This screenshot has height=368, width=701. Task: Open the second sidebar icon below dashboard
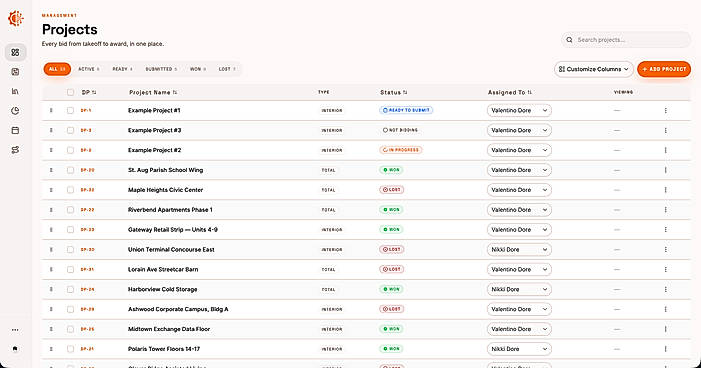[x=15, y=72]
